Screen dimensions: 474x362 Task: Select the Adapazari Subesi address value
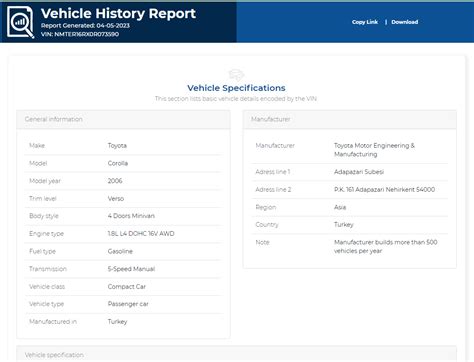point(359,172)
